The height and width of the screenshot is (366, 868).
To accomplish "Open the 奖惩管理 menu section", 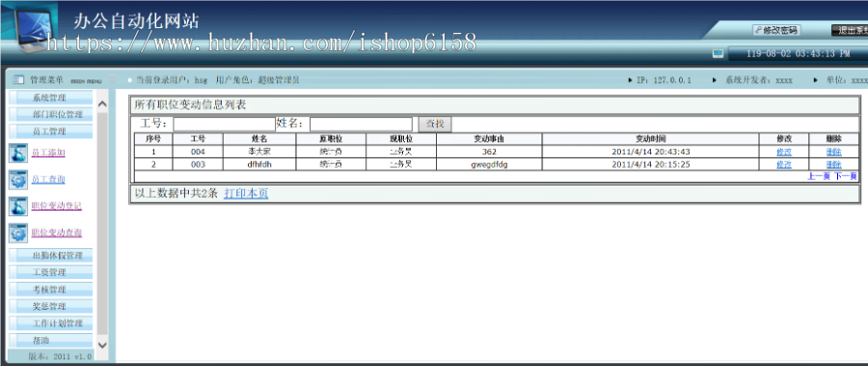I will click(50, 306).
